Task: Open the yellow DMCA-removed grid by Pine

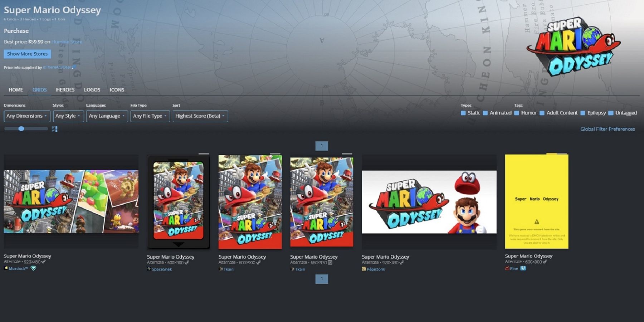Action: [x=536, y=202]
